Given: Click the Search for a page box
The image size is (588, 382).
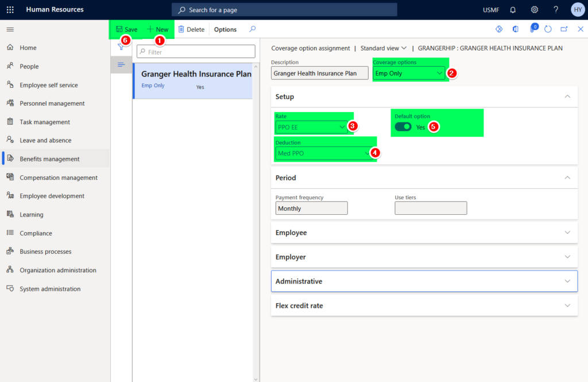Looking at the screenshot, I should click(x=284, y=10).
